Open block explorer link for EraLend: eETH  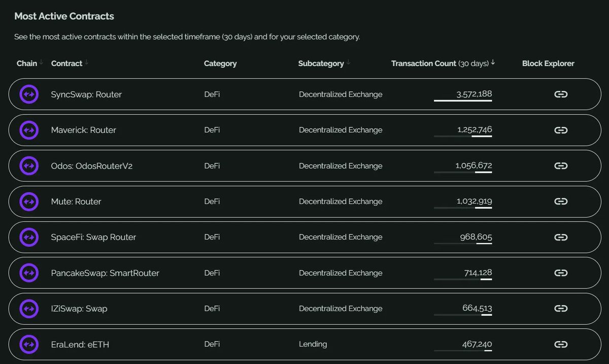(x=560, y=344)
